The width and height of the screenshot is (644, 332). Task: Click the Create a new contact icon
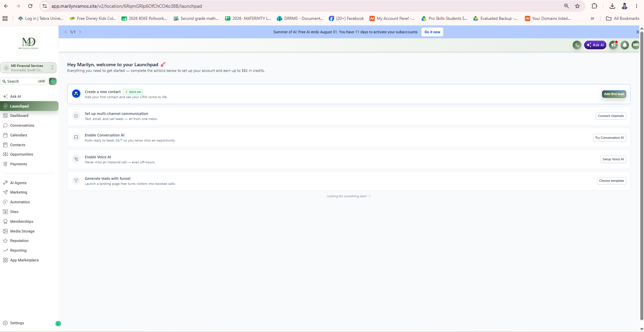point(76,94)
